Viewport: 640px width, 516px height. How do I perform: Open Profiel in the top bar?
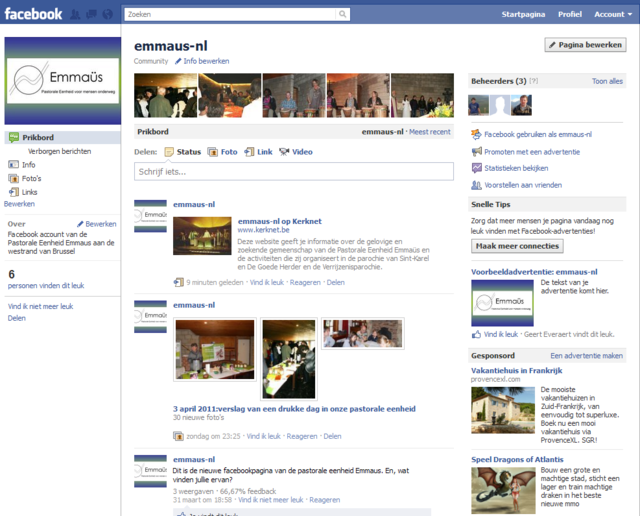tap(570, 14)
